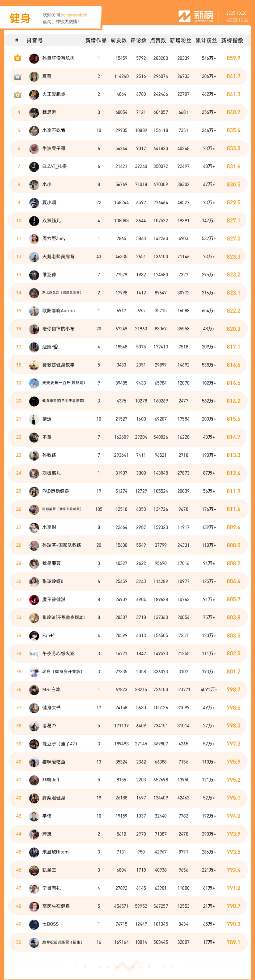
Task: Click the date range 2025.10.20-2025.10.26
Action: click(236, 16)
